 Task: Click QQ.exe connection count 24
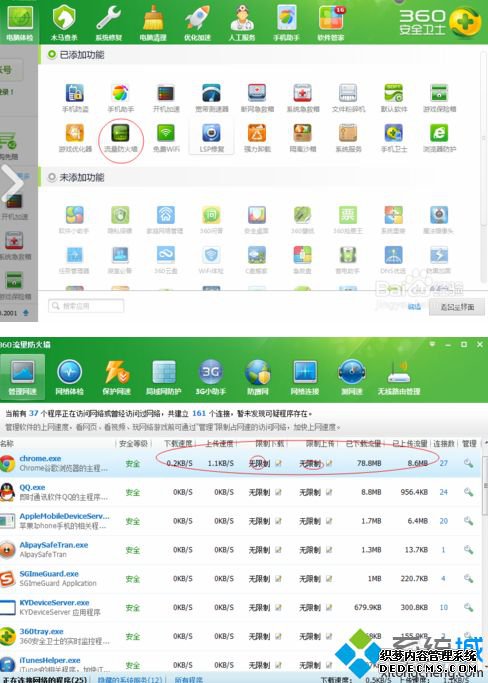444,492
